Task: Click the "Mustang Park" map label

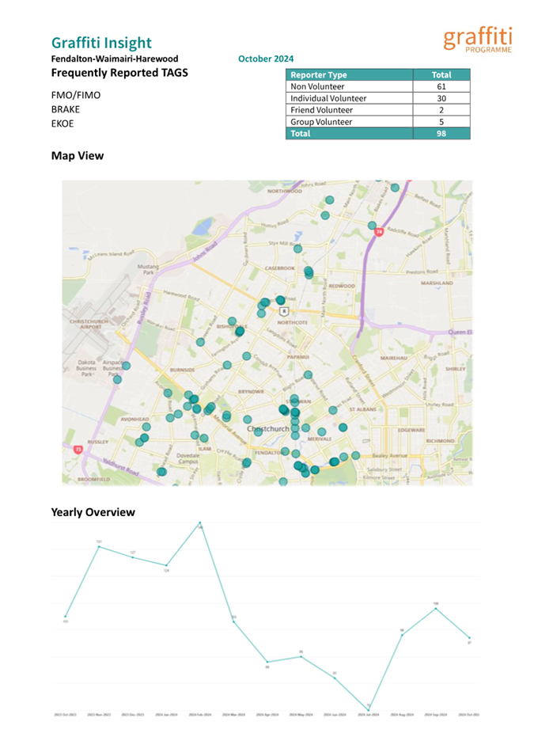Action: coord(148,269)
